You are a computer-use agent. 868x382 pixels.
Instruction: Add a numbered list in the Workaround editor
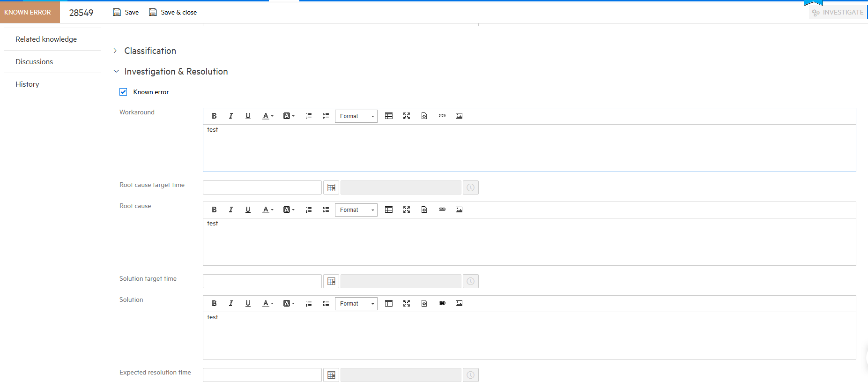point(309,116)
